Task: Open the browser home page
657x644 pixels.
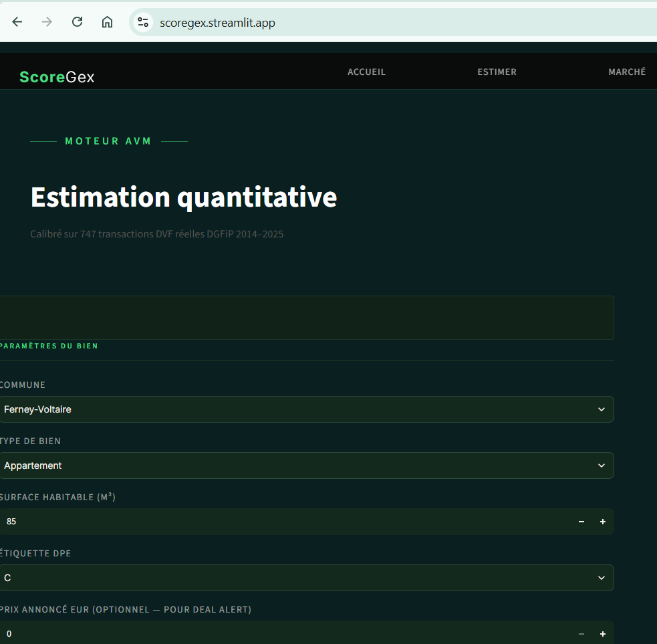Action: coord(107,22)
